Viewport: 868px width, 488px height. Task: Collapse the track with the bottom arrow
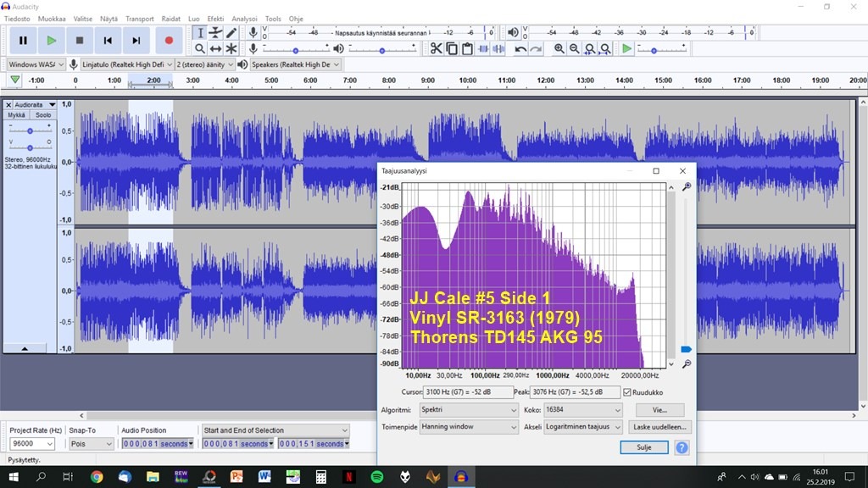tap(25, 348)
